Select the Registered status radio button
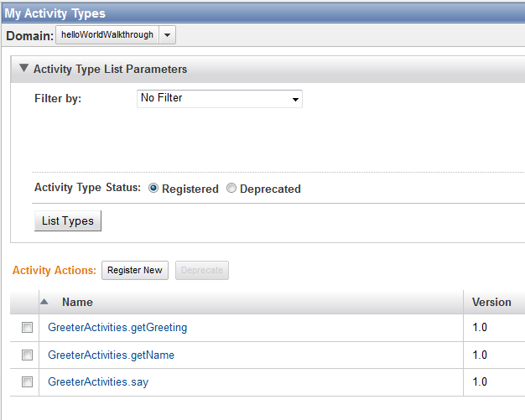The width and height of the screenshot is (525, 420). (153, 189)
